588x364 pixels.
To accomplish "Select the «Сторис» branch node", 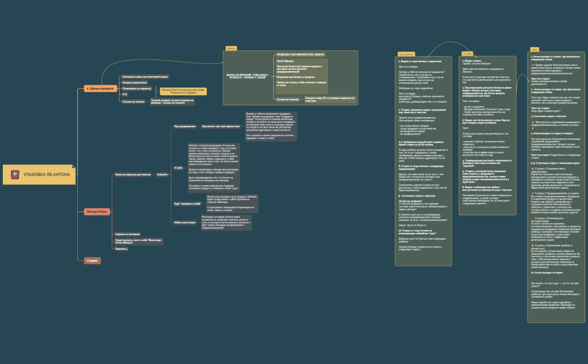I will point(92,260).
